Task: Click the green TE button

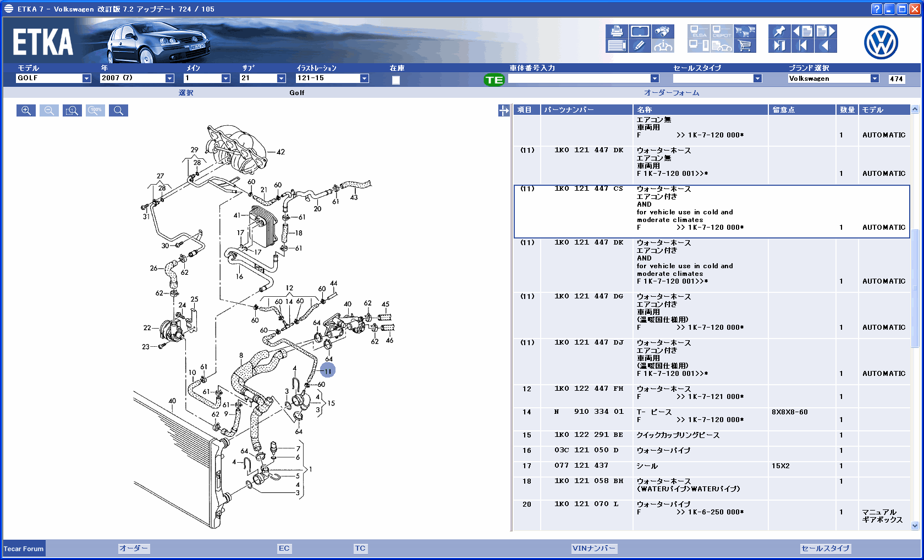Action: pos(494,80)
